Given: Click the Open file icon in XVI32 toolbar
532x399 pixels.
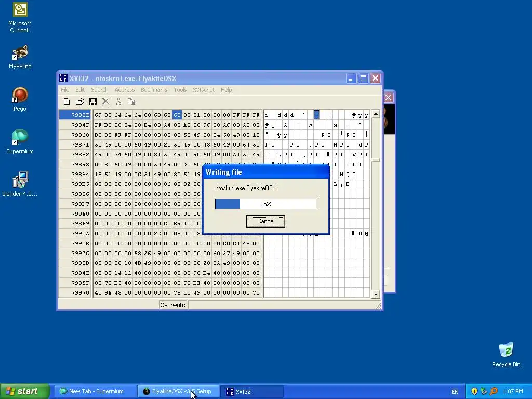Looking at the screenshot, I should (79, 101).
